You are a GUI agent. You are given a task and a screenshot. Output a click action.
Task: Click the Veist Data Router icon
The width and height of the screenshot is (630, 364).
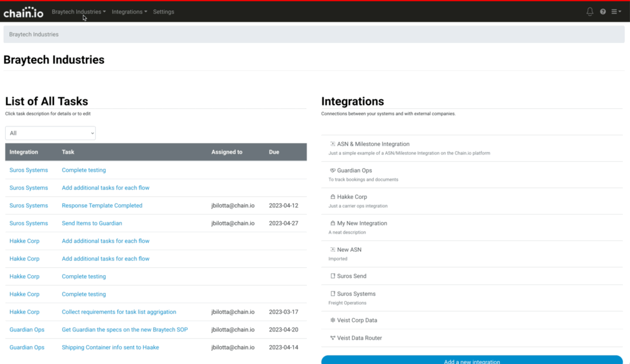click(333, 338)
